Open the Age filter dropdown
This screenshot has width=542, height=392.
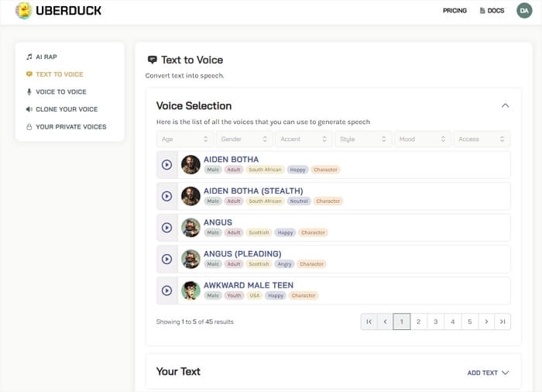(x=185, y=139)
